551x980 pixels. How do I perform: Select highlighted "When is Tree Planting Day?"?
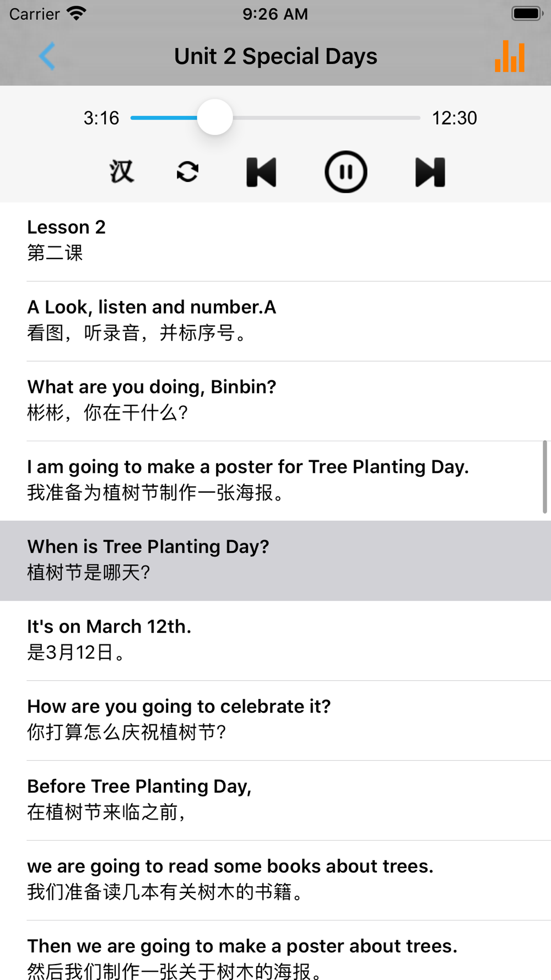(x=275, y=560)
